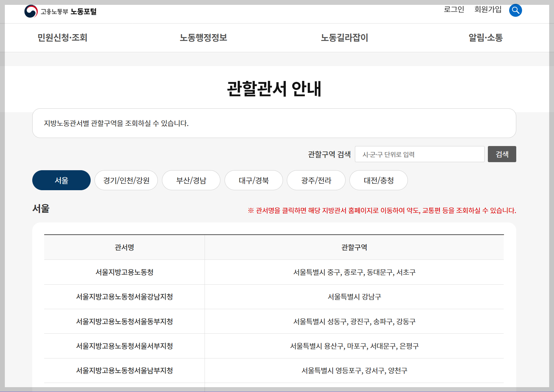The image size is (554, 392).
Task: Click the 고용노동부 노동포털 logo
Action: pos(61,11)
